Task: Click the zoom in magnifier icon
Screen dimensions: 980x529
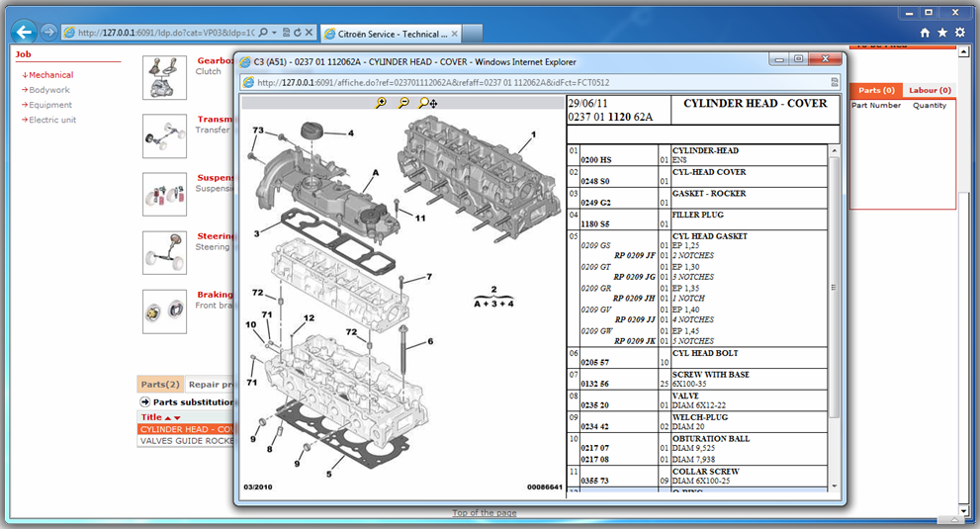Action: pyautogui.click(x=380, y=103)
